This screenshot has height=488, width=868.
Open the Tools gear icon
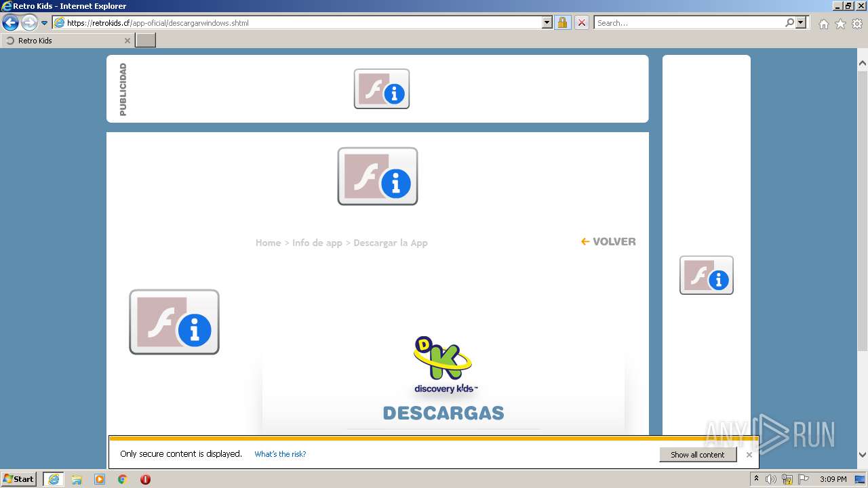(x=857, y=24)
